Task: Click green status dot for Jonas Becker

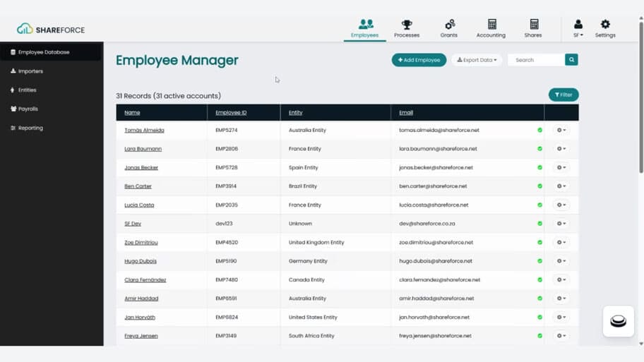Action: click(539, 167)
